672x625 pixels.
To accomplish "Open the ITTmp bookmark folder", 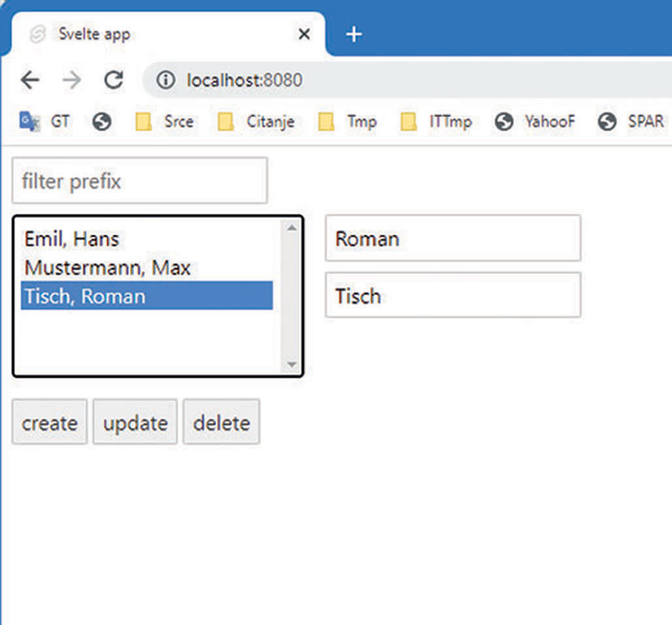I will [436, 121].
